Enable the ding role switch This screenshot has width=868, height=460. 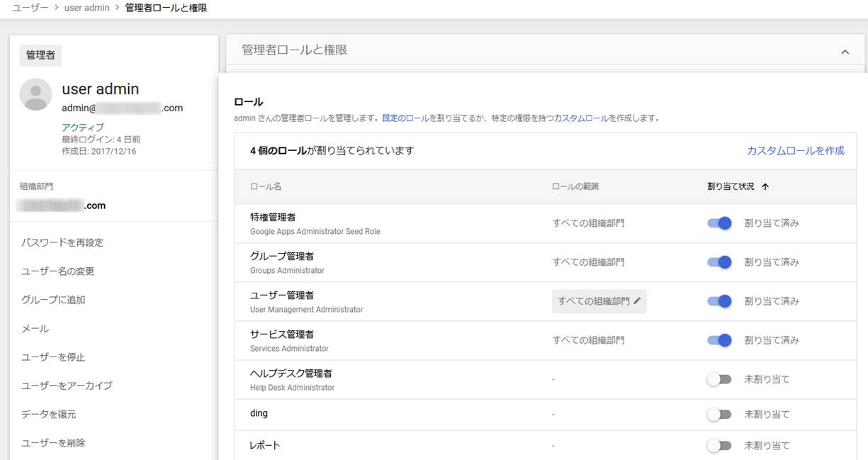pos(718,414)
